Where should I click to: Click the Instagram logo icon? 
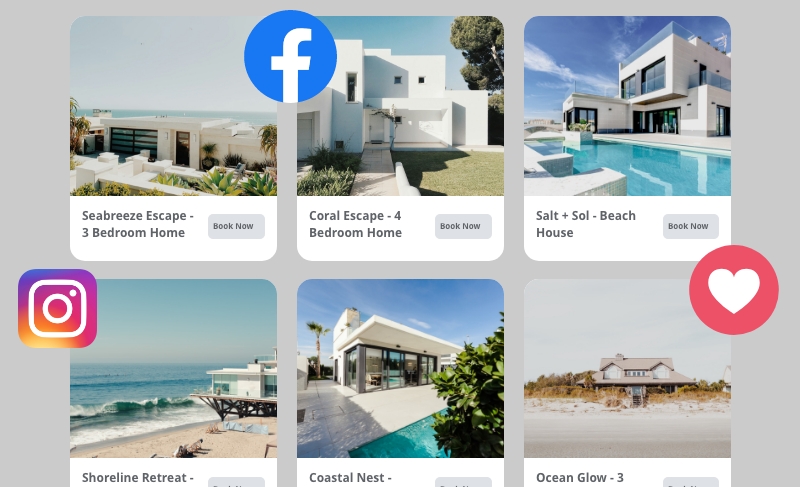coord(58,309)
